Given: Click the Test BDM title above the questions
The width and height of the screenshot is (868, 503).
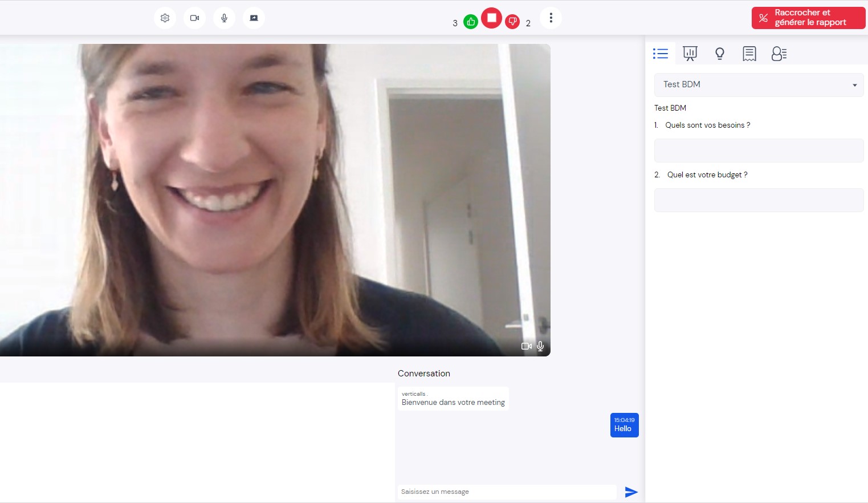Looking at the screenshot, I should click(x=670, y=108).
